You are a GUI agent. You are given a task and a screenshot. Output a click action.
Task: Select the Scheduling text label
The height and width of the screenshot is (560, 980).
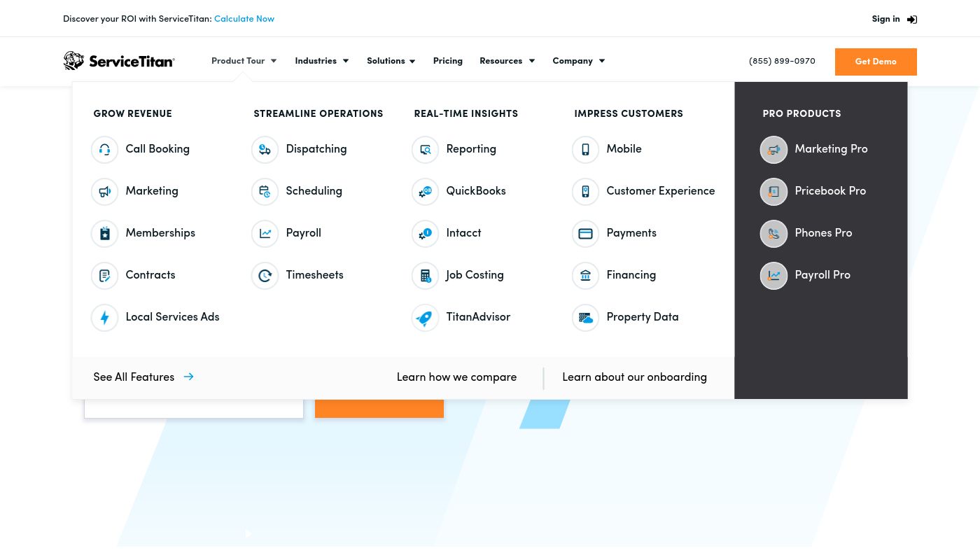314,191
